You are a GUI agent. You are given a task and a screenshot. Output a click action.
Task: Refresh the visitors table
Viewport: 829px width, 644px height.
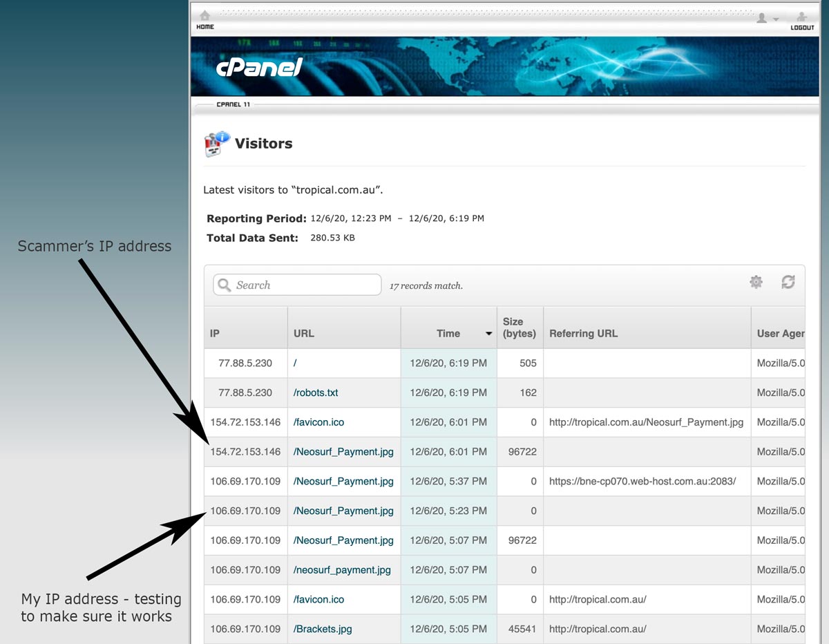pyautogui.click(x=788, y=282)
